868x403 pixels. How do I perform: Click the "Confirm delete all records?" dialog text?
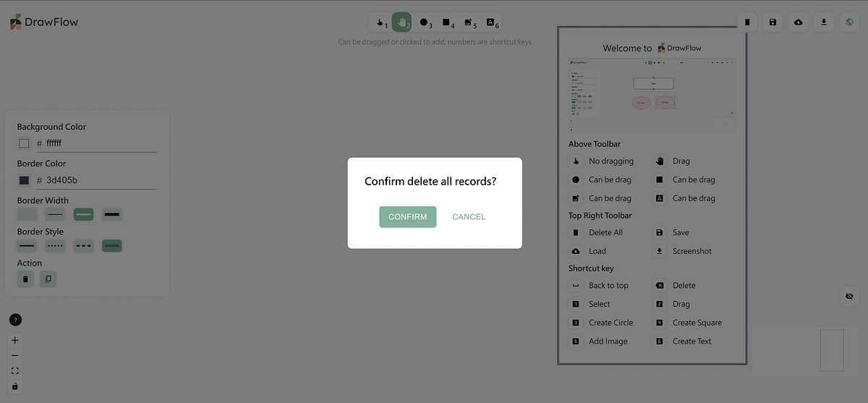(x=430, y=182)
